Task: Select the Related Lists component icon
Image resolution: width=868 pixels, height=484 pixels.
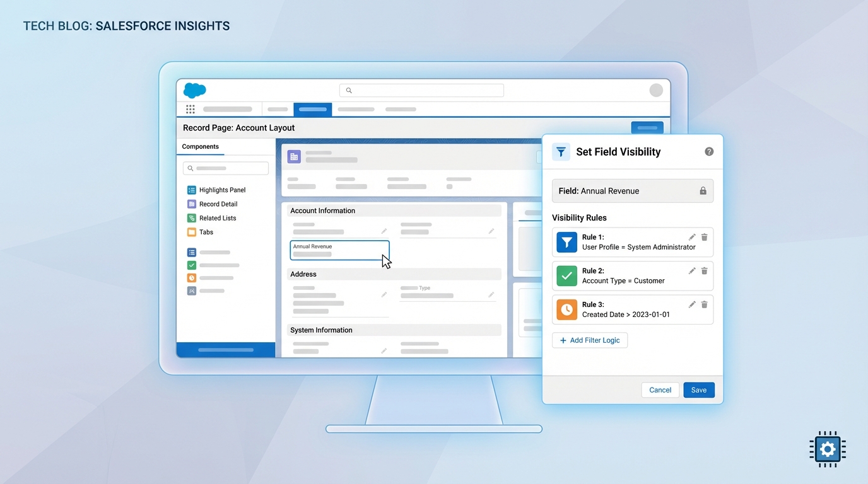Action: [191, 217]
